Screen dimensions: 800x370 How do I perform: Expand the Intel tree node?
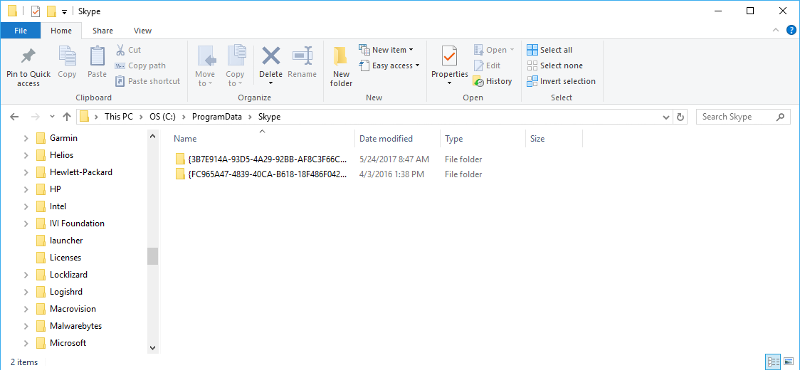click(26, 207)
